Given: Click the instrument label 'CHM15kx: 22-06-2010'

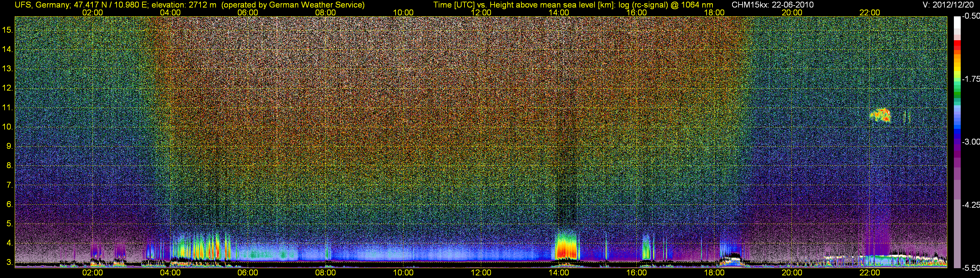Looking at the screenshot, I should tap(772, 5).
